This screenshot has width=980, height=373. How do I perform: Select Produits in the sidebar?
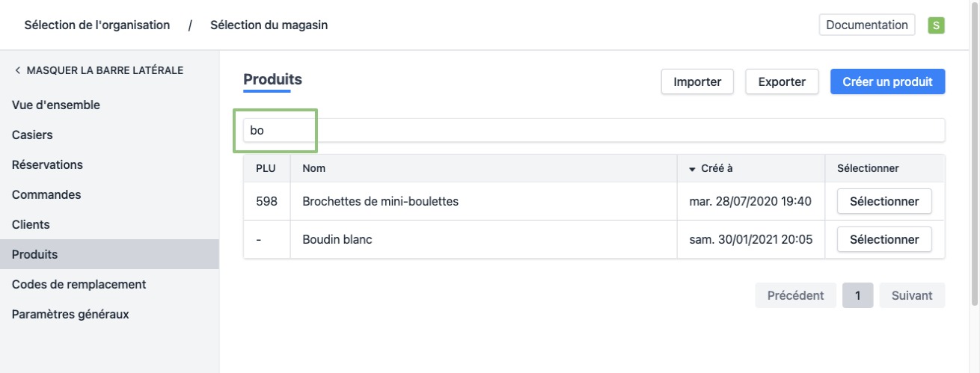34,255
